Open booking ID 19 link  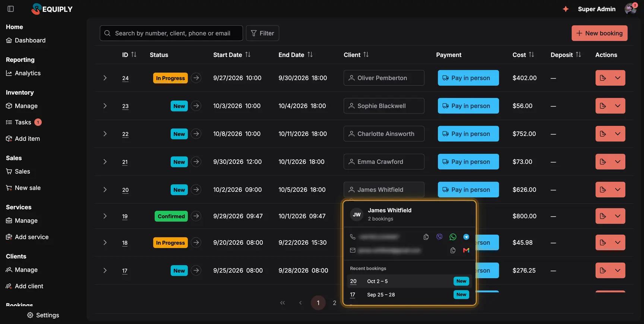(x=125, y=216)
